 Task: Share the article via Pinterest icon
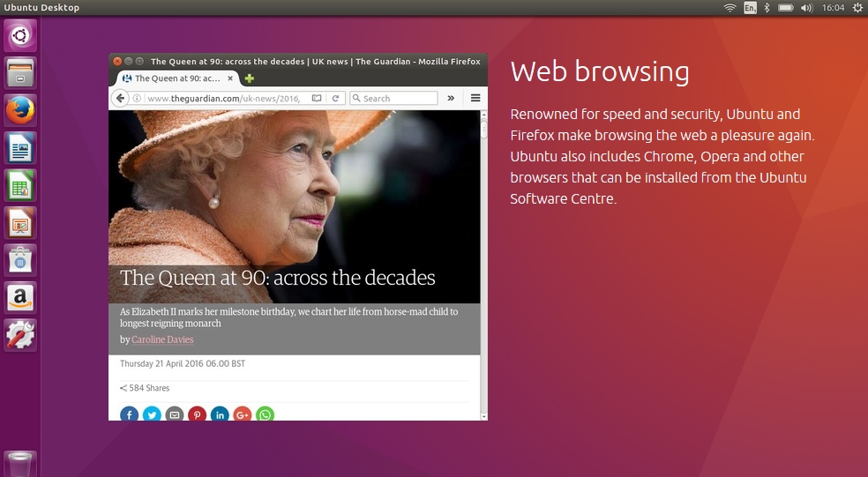coord(197,414)
